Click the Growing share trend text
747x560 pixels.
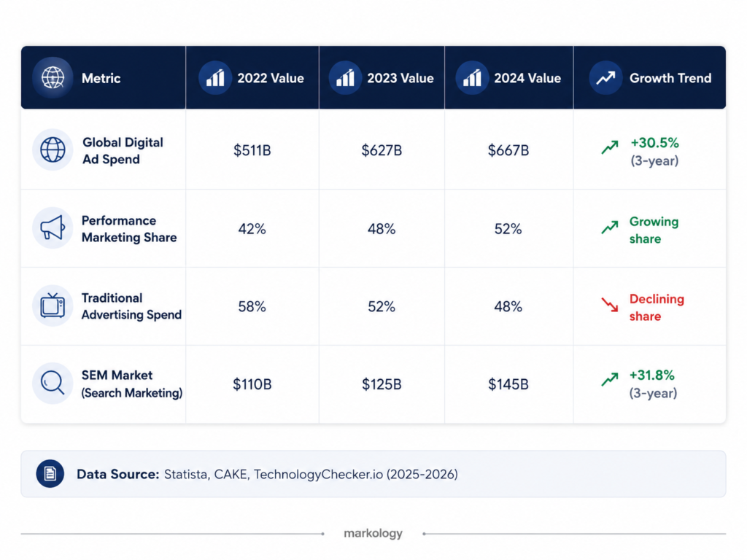654,230
